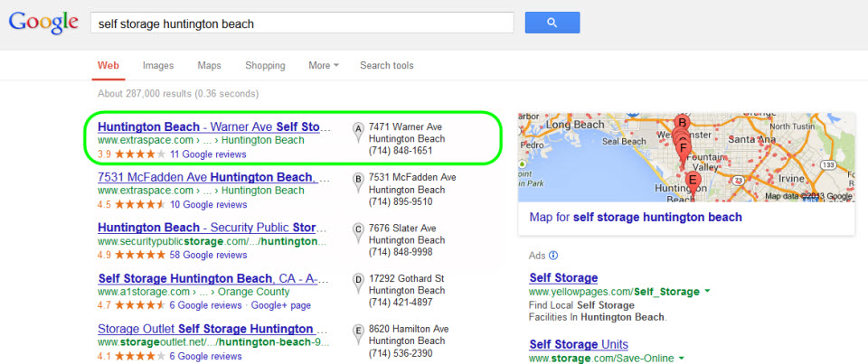Screen dimensions: 868x364
Task: Click the search query input field
Action: tap(302, 23)
